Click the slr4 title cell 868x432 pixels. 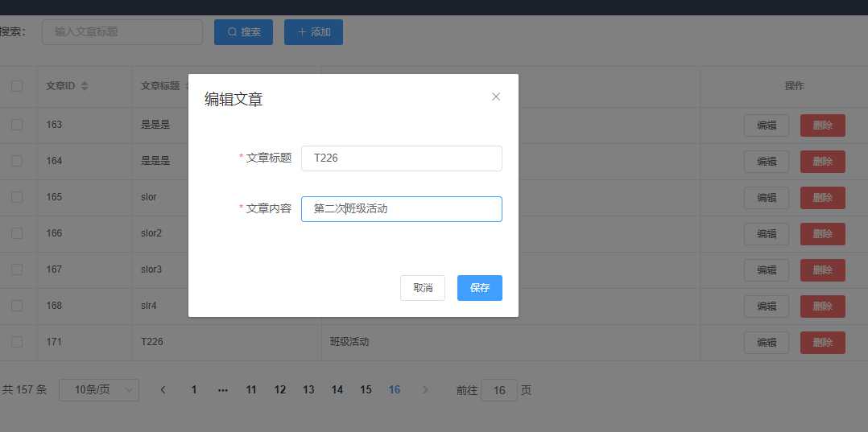click(x=149, y=306)
